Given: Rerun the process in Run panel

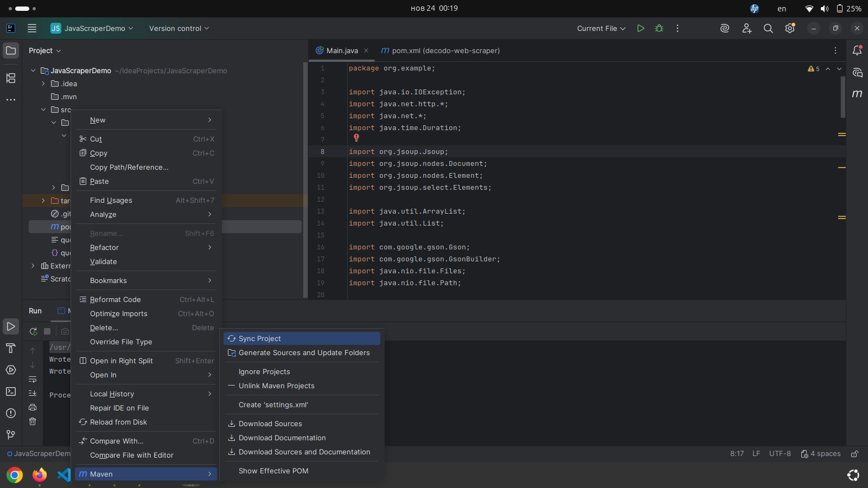Looking at the screenshot, I should [x=33, y=331].
